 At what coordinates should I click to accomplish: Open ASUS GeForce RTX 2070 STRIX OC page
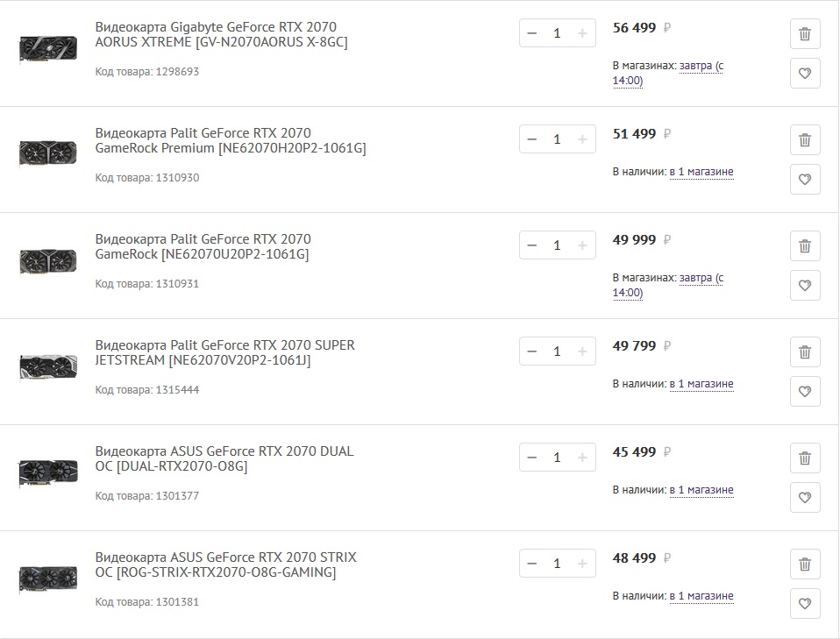[x=225, y=564]
